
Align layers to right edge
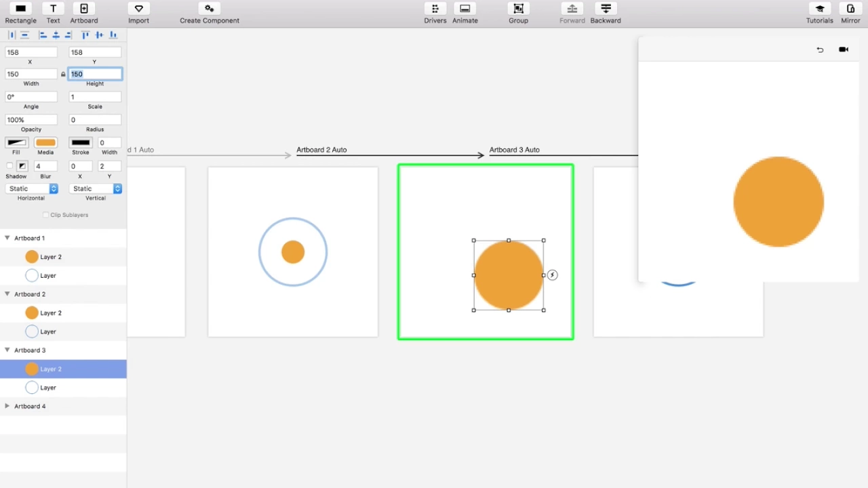click(68, 35)
